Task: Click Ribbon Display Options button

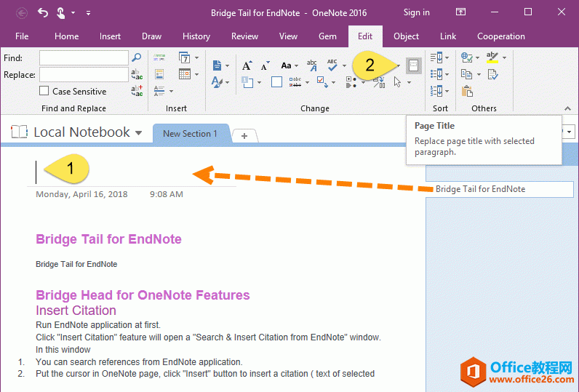Action: coord(460,12)
